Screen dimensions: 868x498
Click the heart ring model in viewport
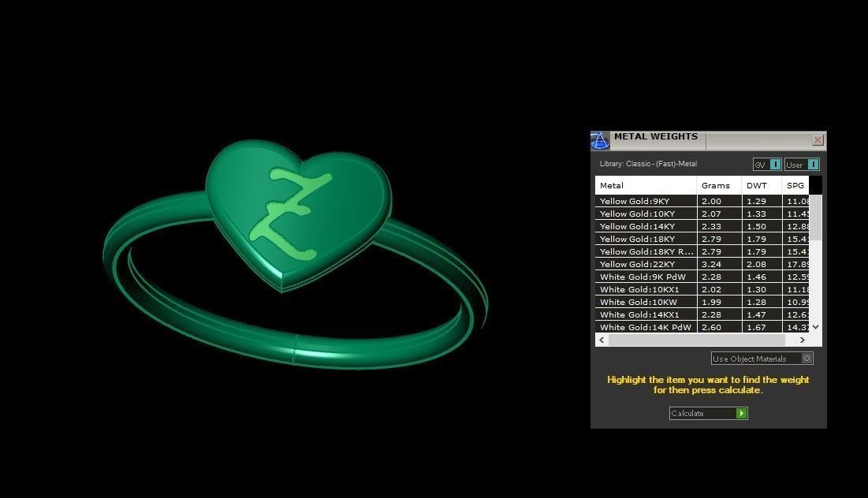click(x=296, y=254)
